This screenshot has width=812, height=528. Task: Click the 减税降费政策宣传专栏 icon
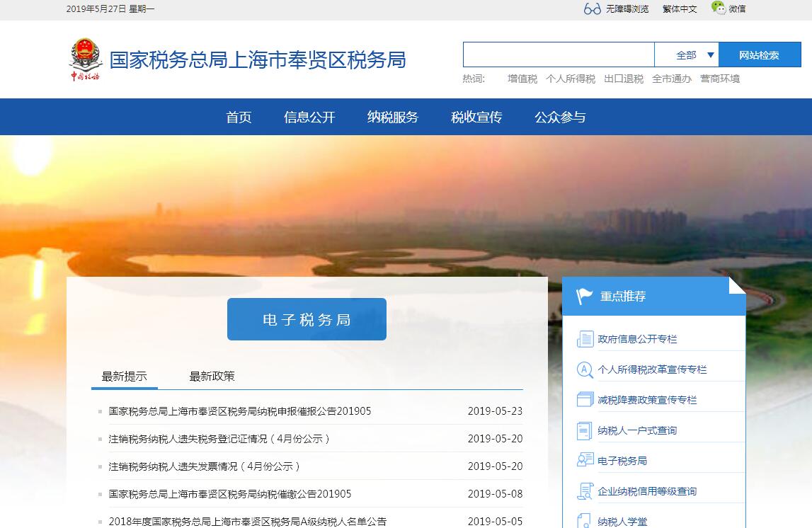pos(585,400)
